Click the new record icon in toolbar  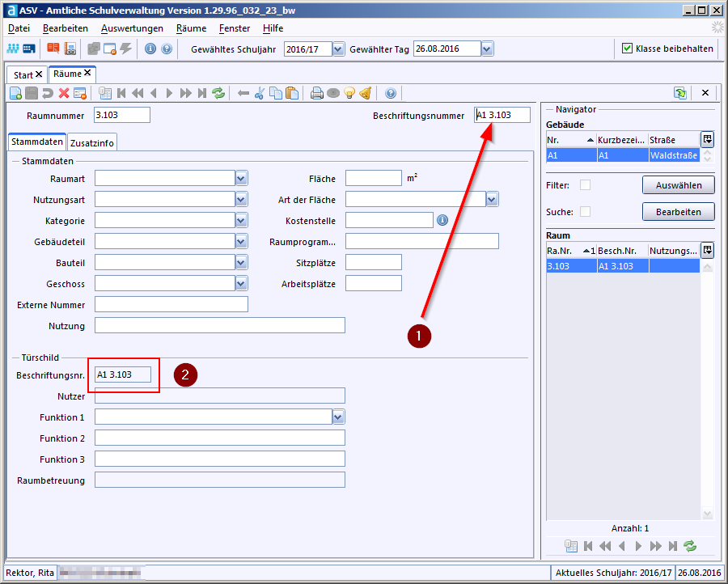pyautogui.click(x=15, y=93)
